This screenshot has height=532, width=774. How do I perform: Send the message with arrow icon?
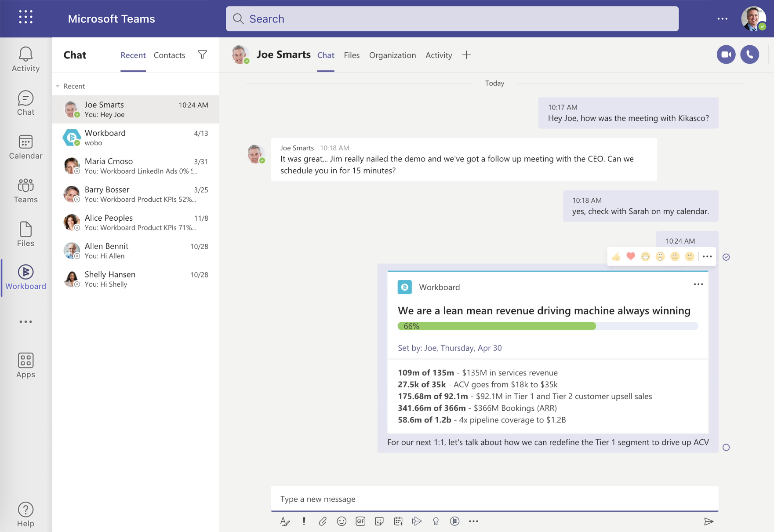[709, 521]
